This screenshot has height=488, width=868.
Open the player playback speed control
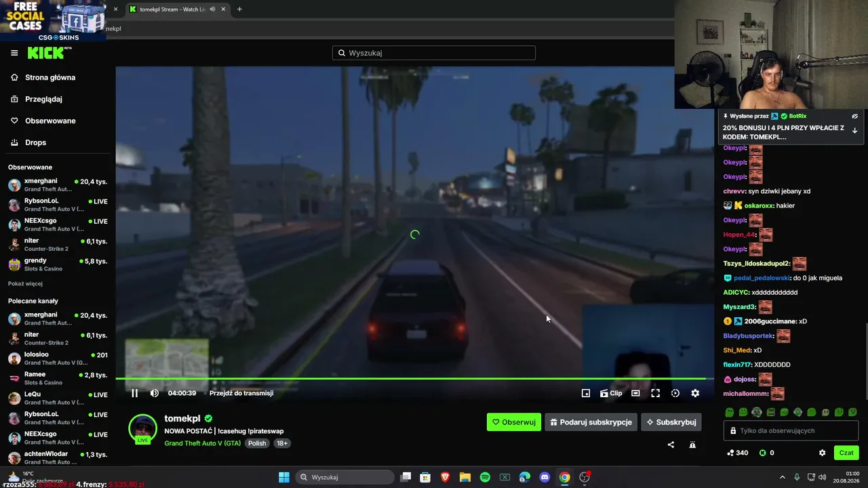(x=675, y=393)
